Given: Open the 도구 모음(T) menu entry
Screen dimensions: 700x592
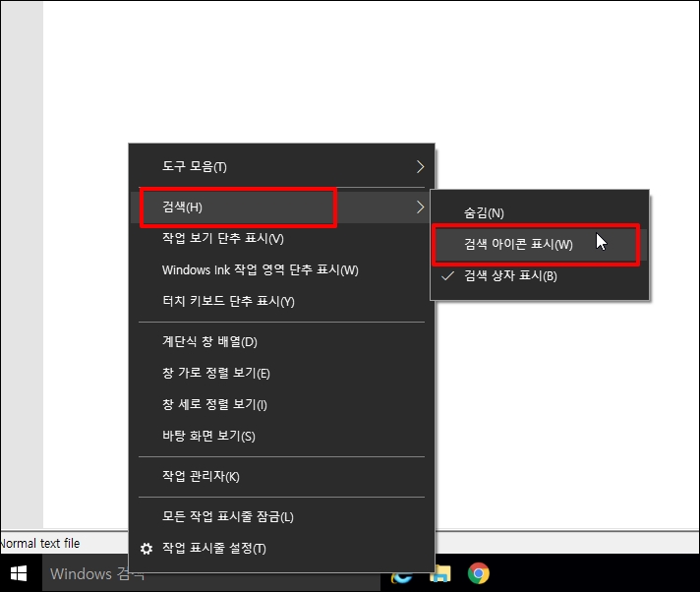Looking at the screenshot, I should pos(282,166).
